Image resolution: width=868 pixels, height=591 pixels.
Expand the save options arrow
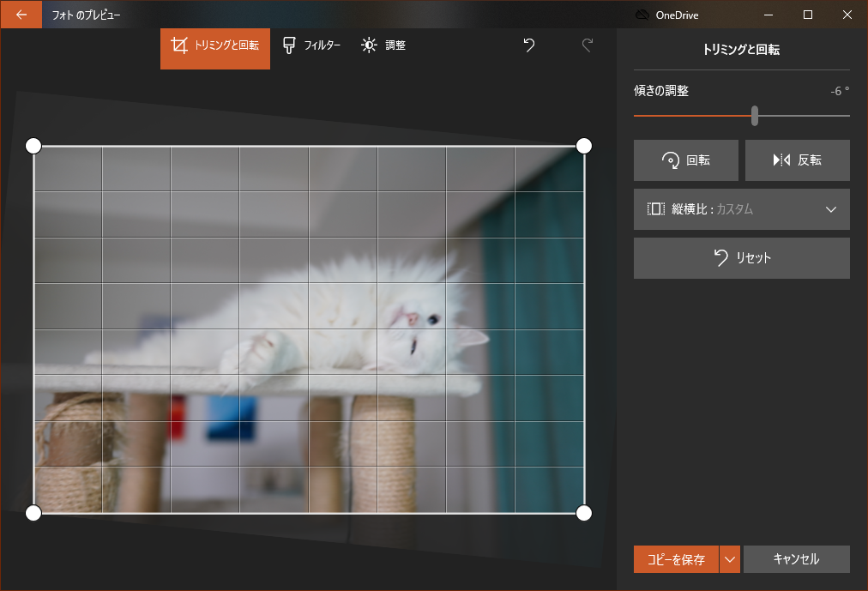coord(730,559)
